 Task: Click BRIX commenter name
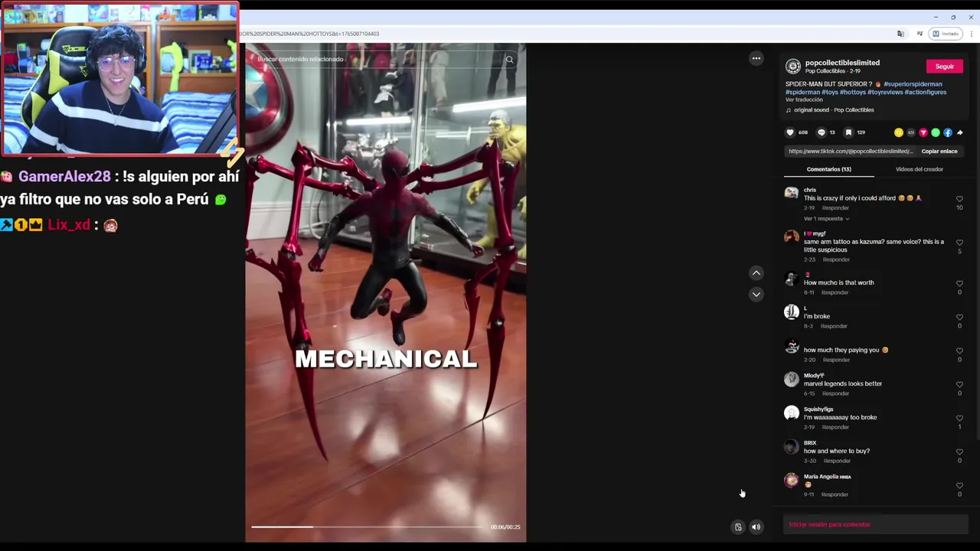810,443
